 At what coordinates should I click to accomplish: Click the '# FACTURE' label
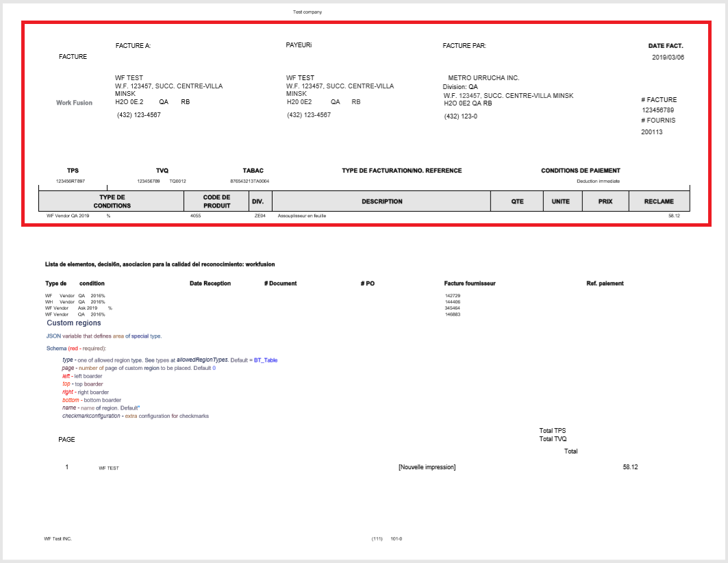tap(659, 99)
